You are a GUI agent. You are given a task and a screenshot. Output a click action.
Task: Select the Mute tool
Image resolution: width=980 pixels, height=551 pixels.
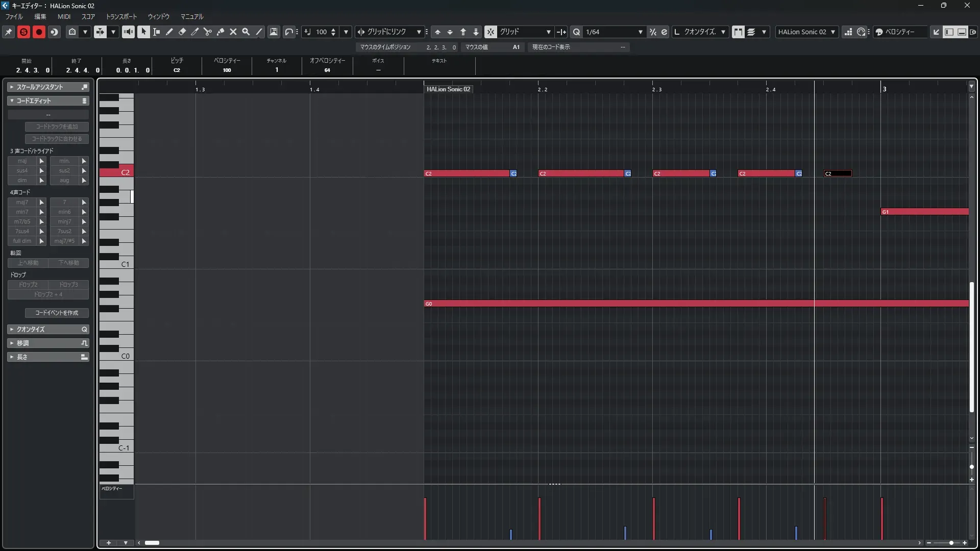(x=233, y=32)
